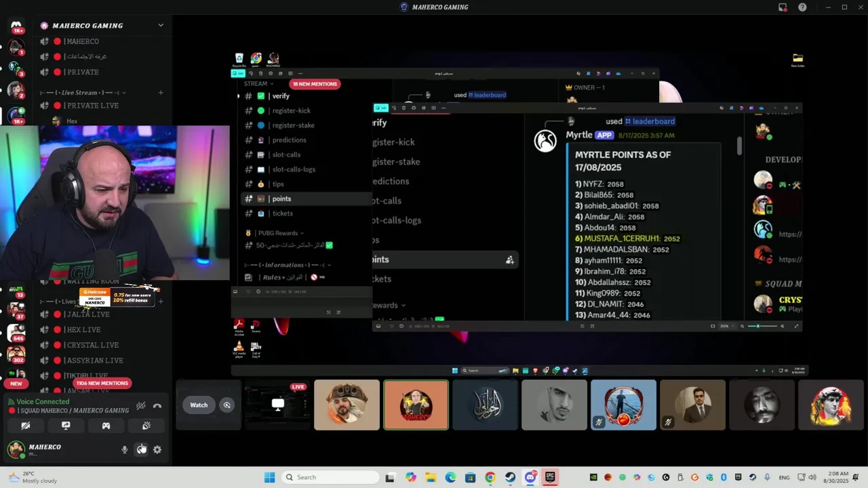Open Steam from taskbar
This screenshot has height=488, width=868.
[510, 477]
